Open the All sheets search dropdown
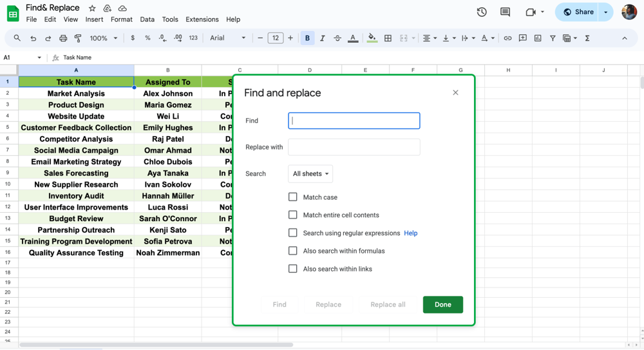644x350 pixels. [310, 174]
